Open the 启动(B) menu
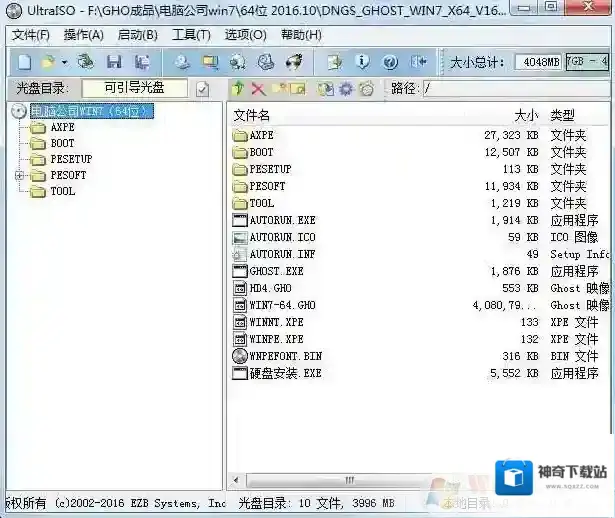Image resolution: width=615 pixels, height=518 pixels. (138, 35)
